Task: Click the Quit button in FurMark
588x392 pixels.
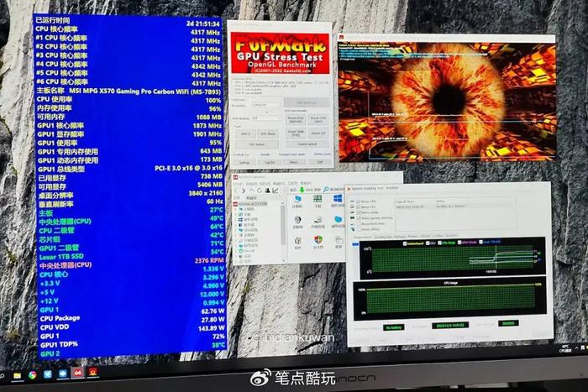Action: pyautogui.click(x=319, y=162)
